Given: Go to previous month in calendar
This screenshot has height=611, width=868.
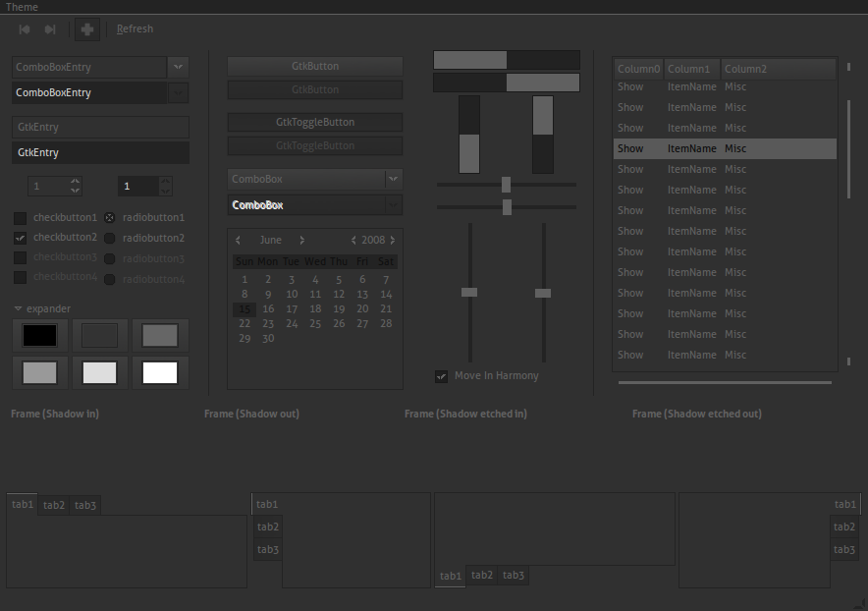Looking at the screenshot, I should pos(238,240).
